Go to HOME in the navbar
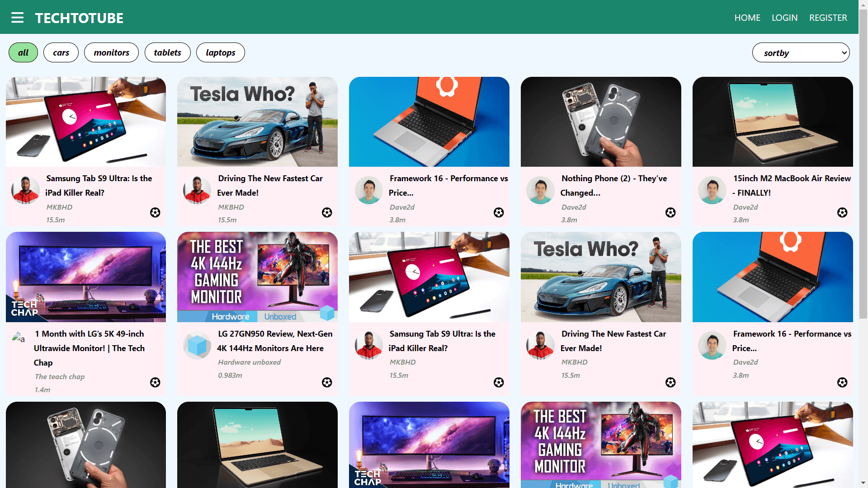 [x=747, y=18]
